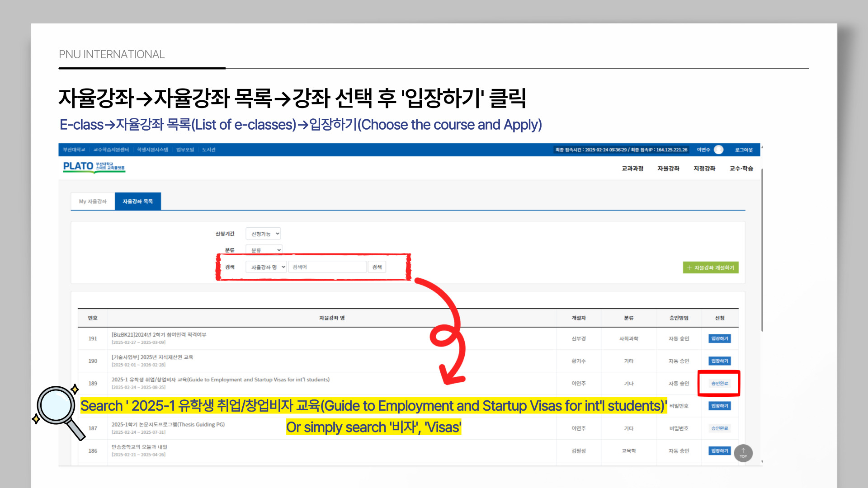Click the 로그아웃 logout link

pyautogui.click(x=744, y=150)
